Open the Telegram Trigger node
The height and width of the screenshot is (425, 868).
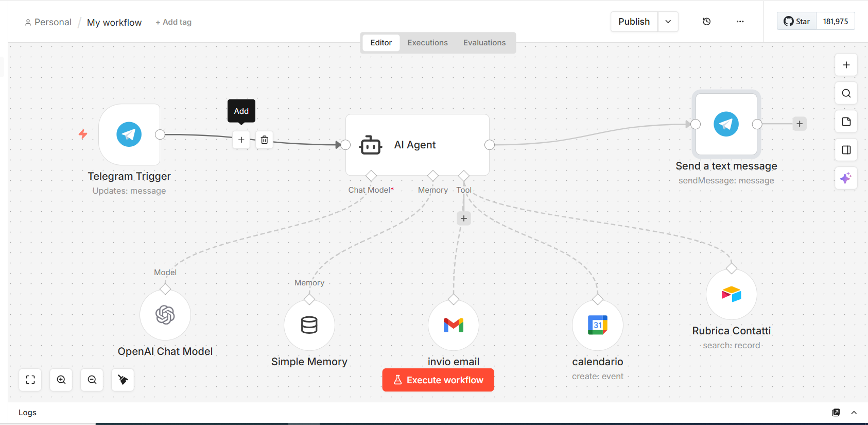(x=129, y=134)
